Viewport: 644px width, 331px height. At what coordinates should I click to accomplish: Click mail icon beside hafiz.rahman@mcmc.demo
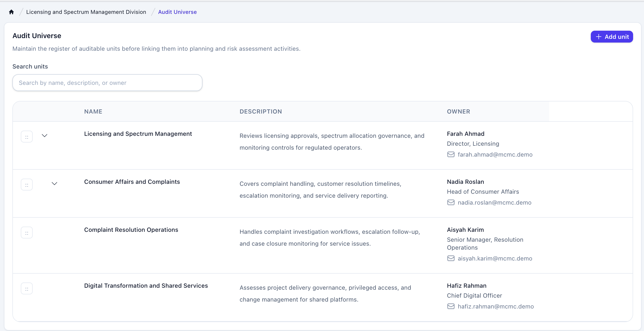point(451,306)
